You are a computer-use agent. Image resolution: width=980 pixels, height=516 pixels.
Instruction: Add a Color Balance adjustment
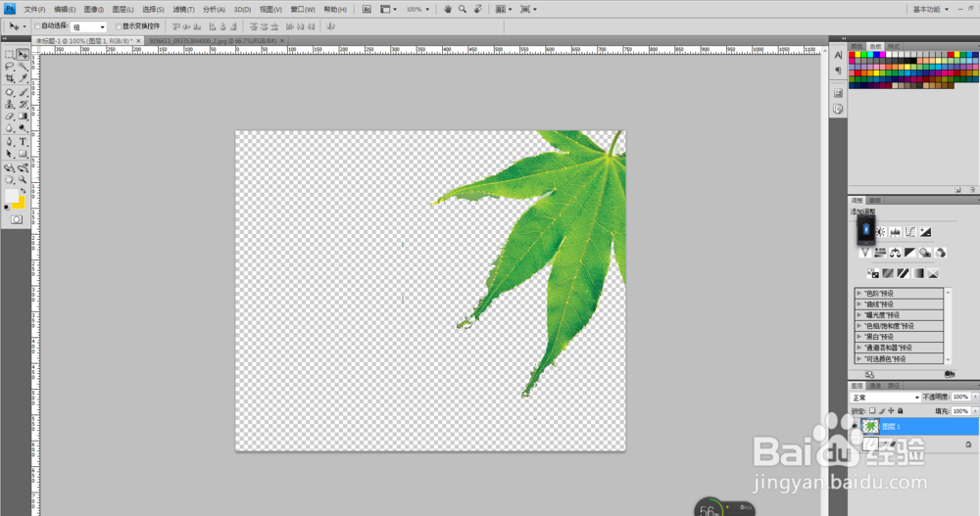click(895, 253)
